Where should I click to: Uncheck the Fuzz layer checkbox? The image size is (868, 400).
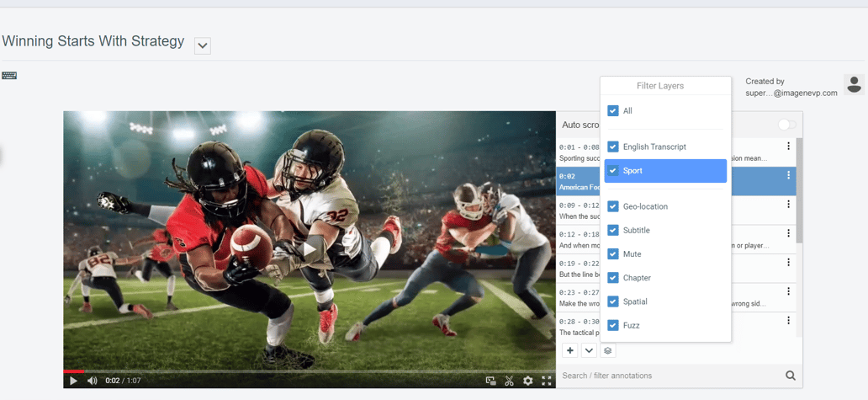click(613, 325)
